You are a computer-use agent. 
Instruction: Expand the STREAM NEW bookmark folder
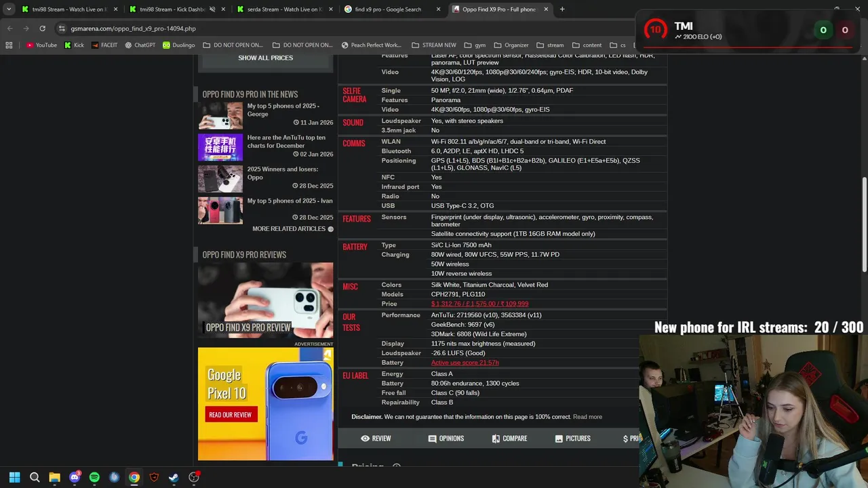[x=434, y=45]
